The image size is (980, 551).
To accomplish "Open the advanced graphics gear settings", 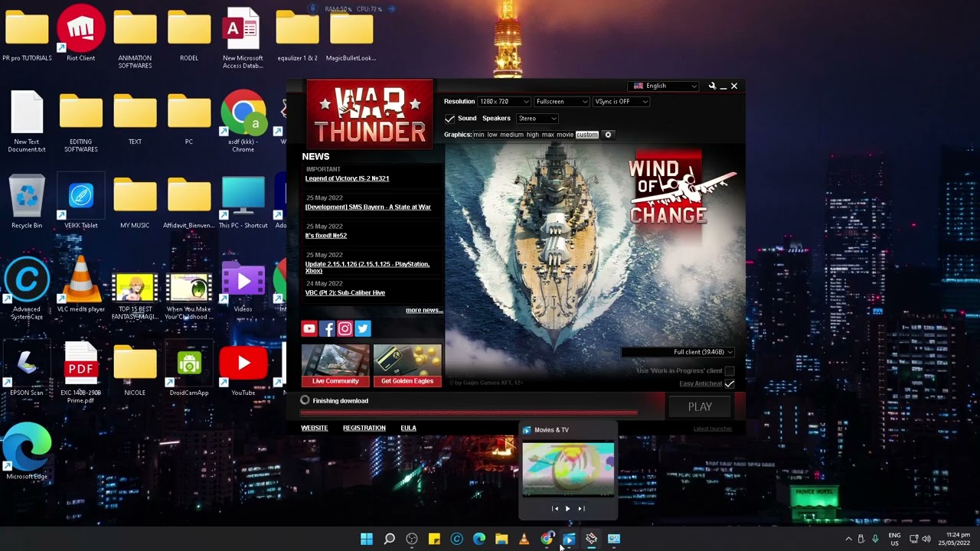I will tap(608, 135).
